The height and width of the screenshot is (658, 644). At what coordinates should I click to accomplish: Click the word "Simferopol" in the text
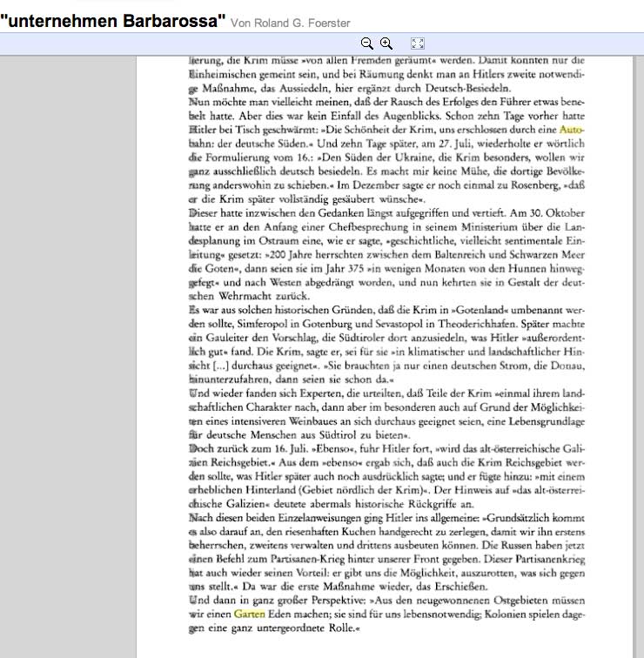click(249, 324)
